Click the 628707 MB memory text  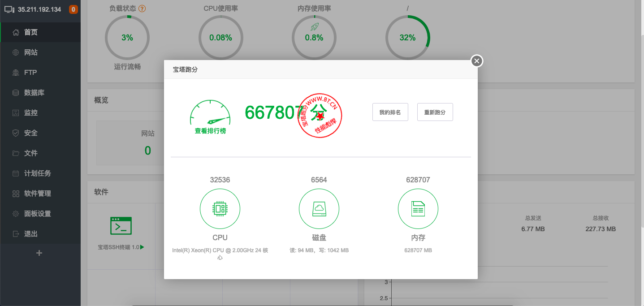click(418, 250)
